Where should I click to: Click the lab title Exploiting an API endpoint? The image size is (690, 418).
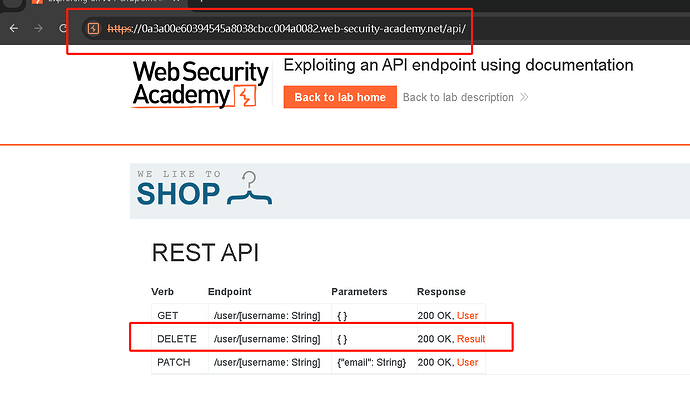tap(459, 65)
